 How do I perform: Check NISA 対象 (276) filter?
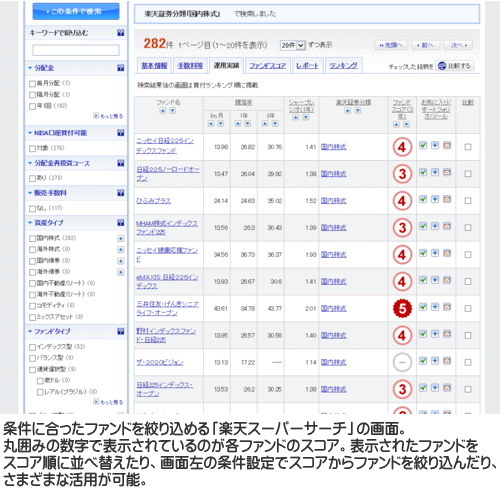32,148
